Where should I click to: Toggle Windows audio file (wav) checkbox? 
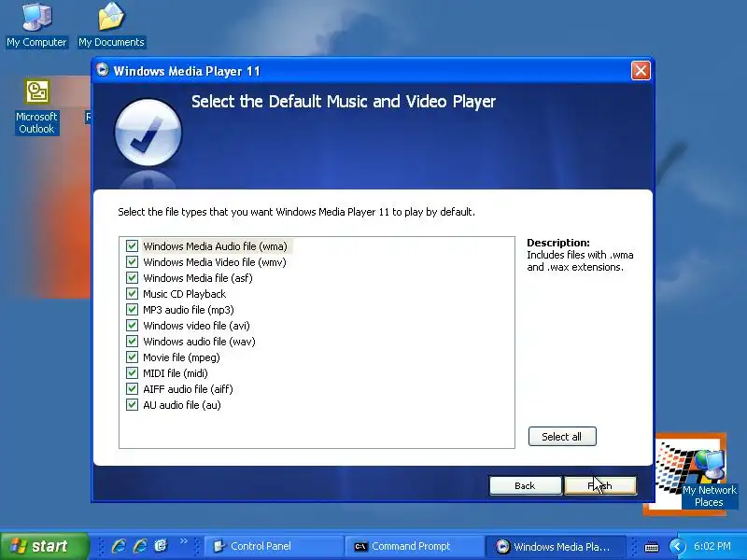[132, 342]
